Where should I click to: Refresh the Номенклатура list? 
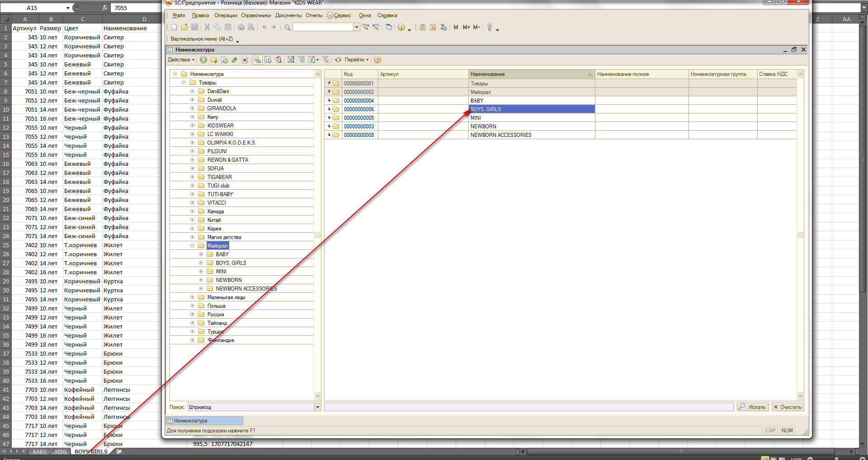point(338,60)
